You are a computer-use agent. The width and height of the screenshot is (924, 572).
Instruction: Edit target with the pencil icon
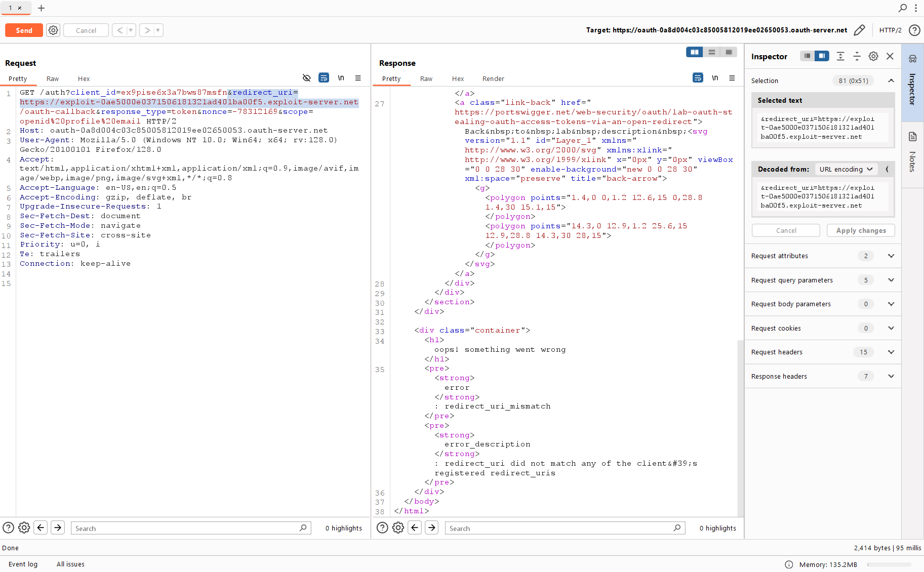pos(859,30)
